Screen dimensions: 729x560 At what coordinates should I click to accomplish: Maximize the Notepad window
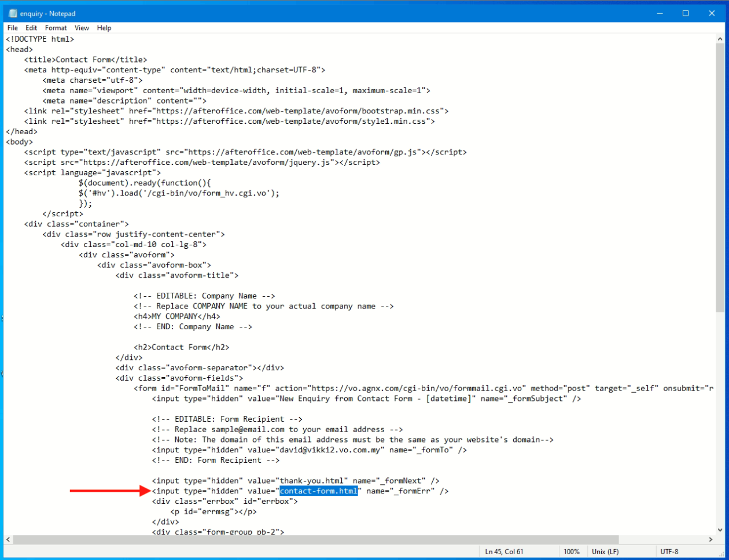685,13
